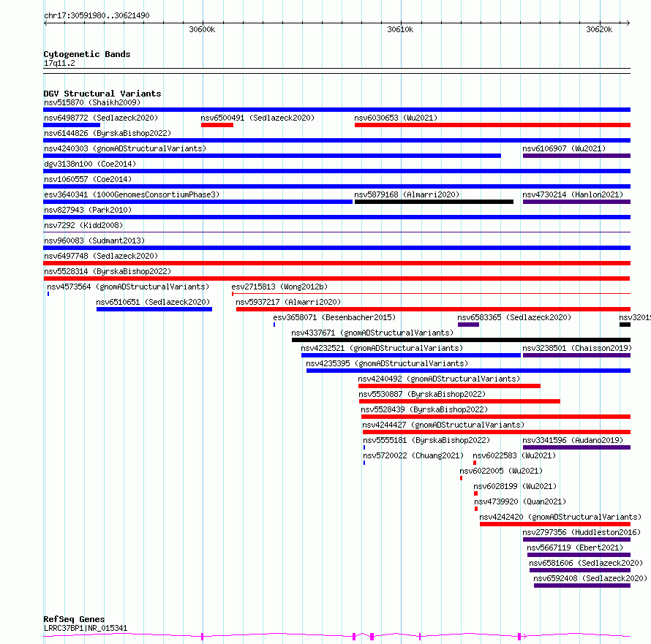
Task: Select the nsv6498772 (Sedlazeck2020) blue bar
Action: pyautogui.click(x=72, y=125)
